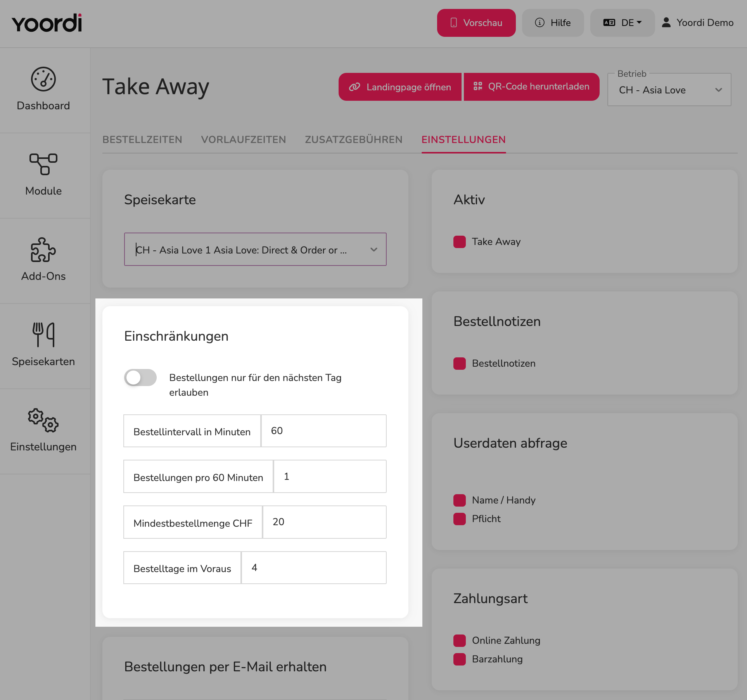Uncheck the Take Away active checkbox

460,242
